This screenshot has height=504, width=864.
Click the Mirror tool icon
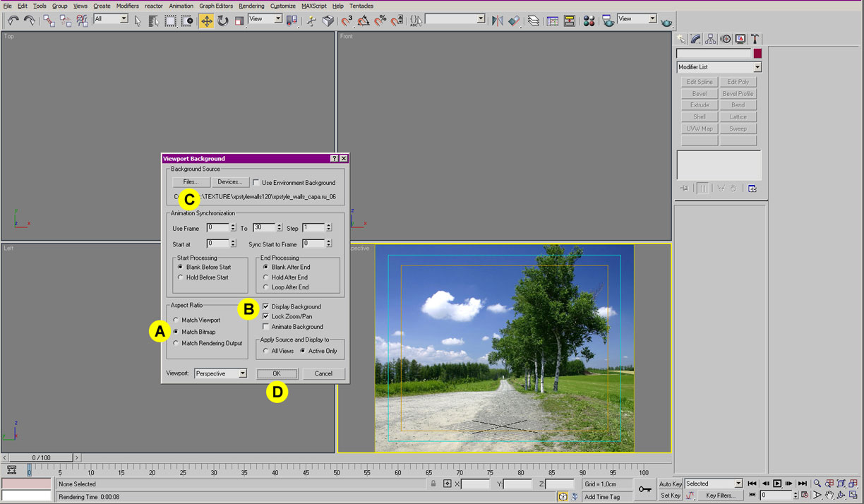click(497, 21)
